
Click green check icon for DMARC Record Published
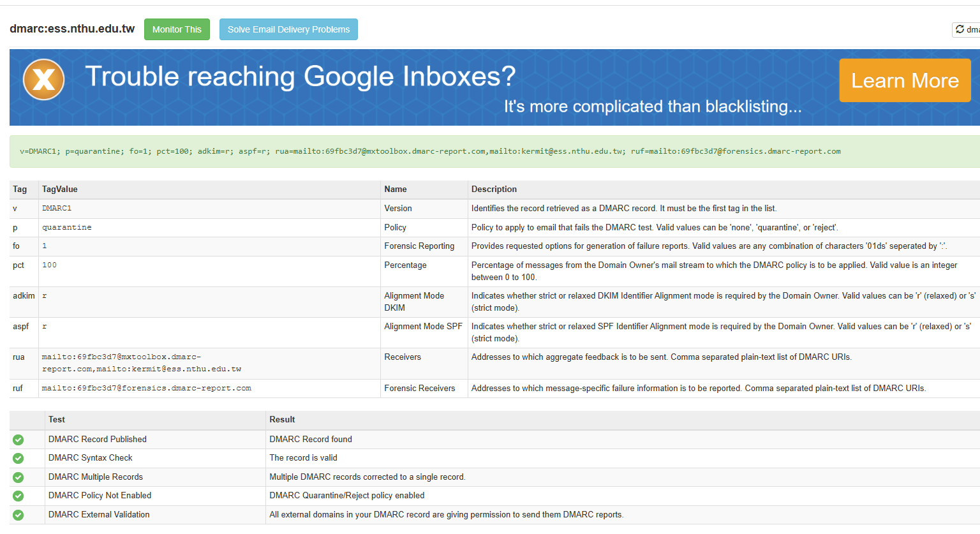pyautogui.click(x=19, y=440)
